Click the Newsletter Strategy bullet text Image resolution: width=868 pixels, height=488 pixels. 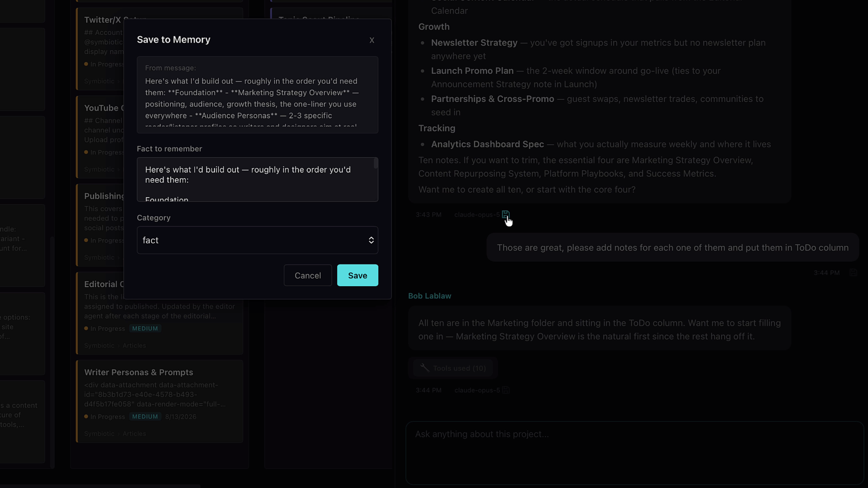598,49
